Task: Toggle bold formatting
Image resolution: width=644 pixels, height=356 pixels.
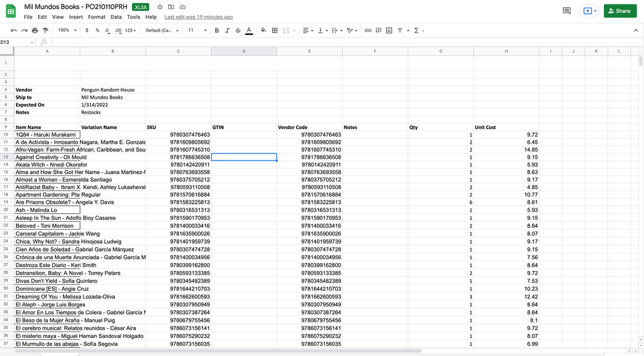Action: tap(217, 30)
